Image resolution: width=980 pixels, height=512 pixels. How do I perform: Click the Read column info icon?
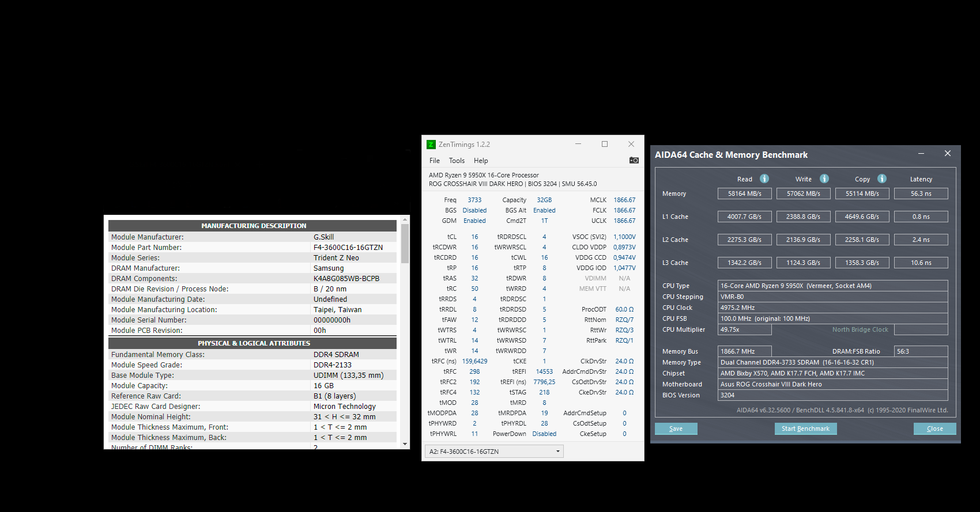coord(764,179)
